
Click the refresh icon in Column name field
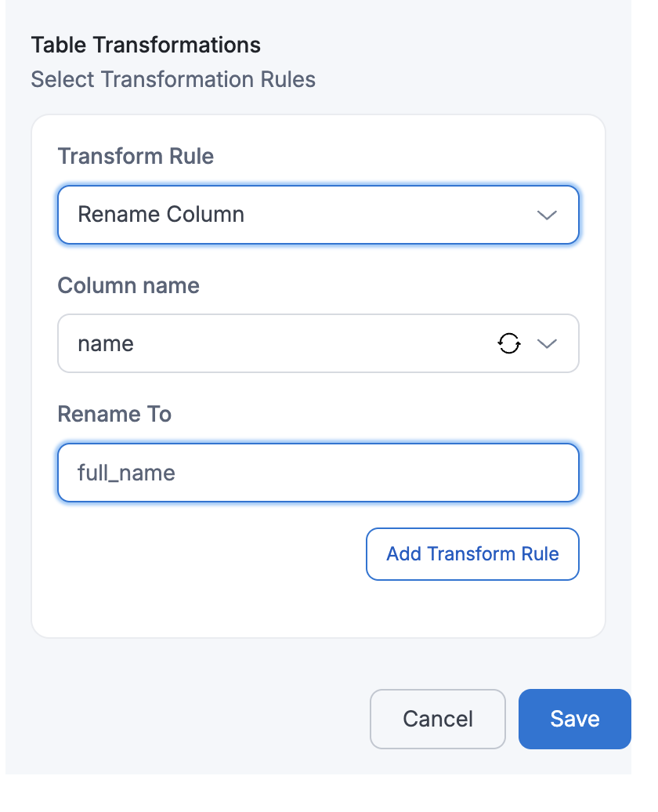[509, 343]
